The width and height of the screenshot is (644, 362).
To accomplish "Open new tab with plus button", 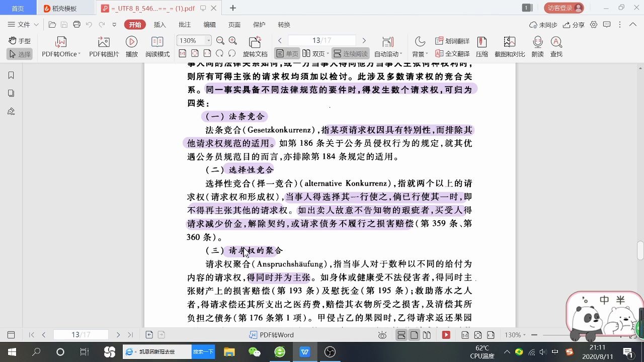I will click(x=232, y=8).
